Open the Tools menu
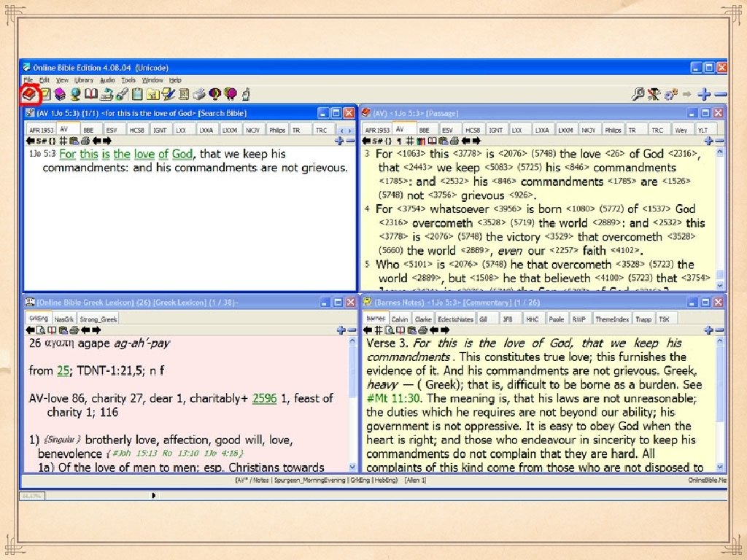 [x=128, y=80]
